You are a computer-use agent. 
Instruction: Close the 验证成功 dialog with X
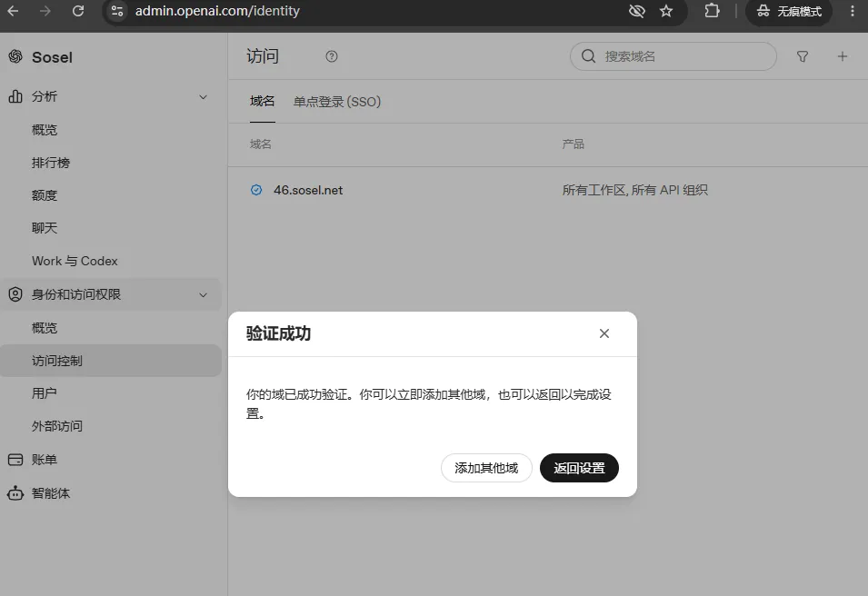pyautogui.click(x=604, y=333)
